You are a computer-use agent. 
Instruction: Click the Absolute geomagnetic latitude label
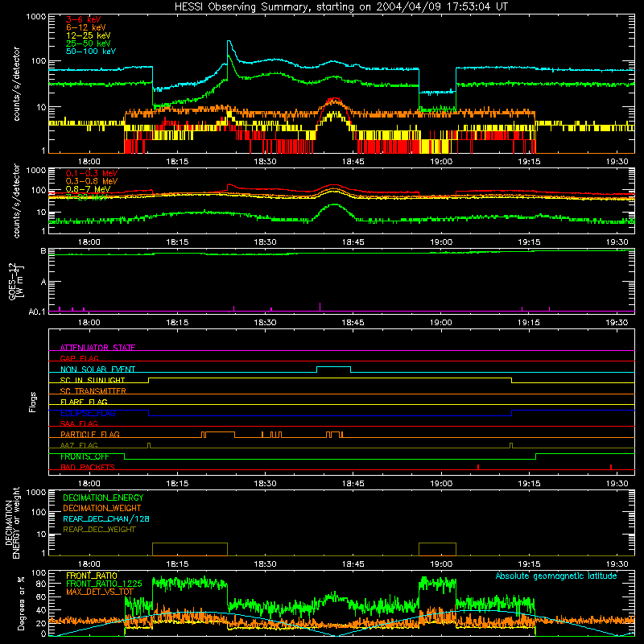tap(556, 576)
